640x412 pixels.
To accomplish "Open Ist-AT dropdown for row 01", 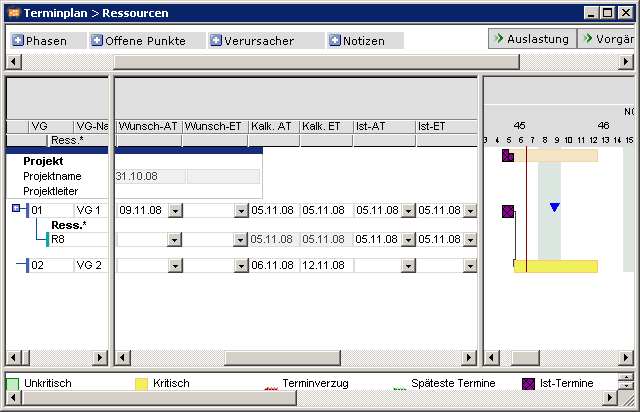I will pyautogui.click(x=408, y=211).
